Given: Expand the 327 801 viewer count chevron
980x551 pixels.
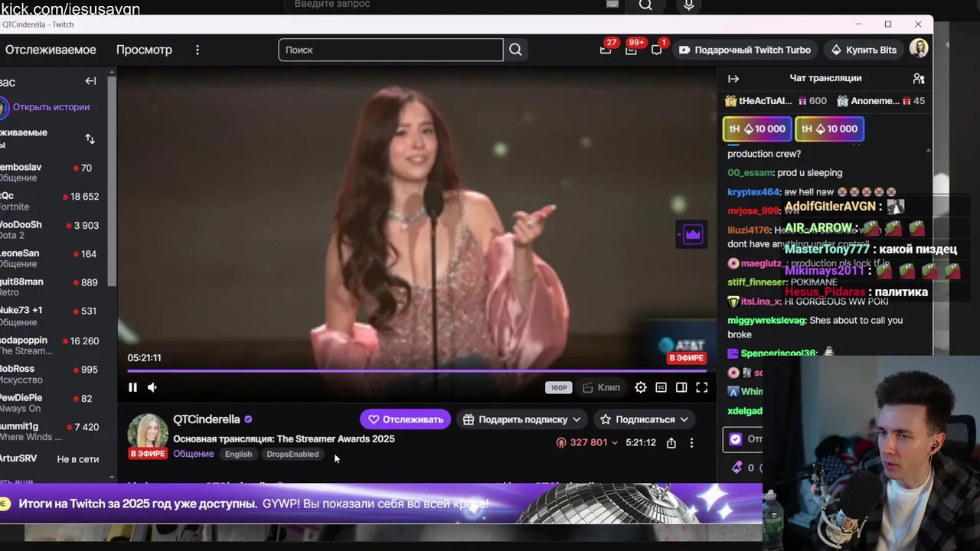Looking at the screenshot, I should 614,442.
